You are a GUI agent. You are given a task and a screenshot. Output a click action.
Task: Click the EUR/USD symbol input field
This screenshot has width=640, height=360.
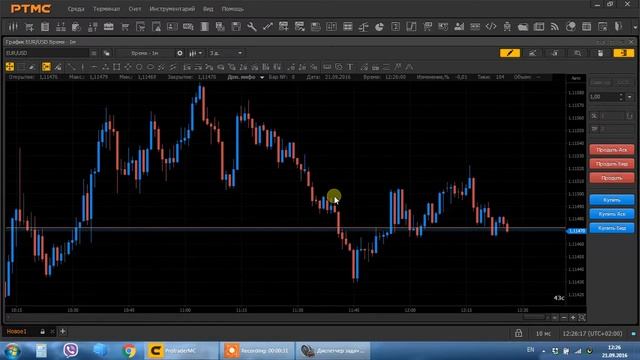click(x=47, y=53)
